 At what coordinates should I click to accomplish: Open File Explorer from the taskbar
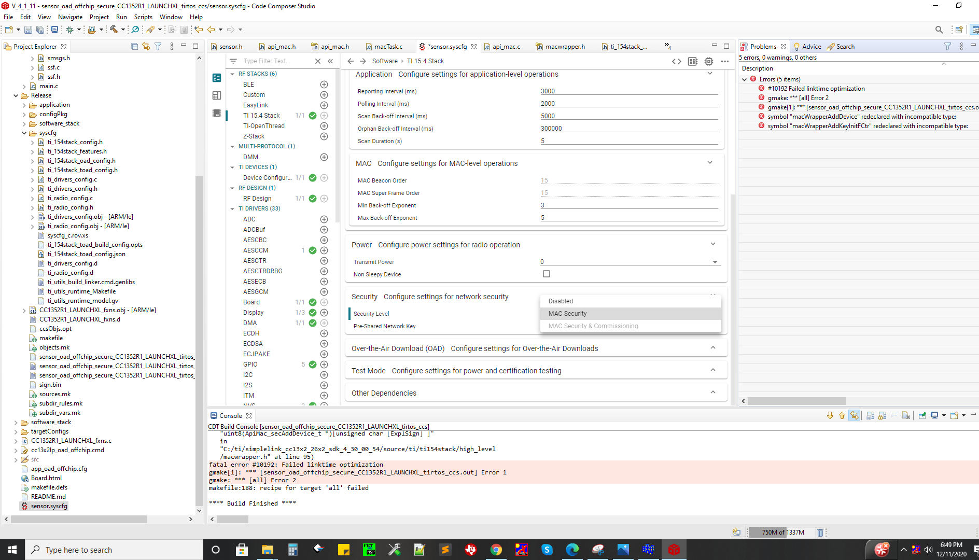click(267, 550)
